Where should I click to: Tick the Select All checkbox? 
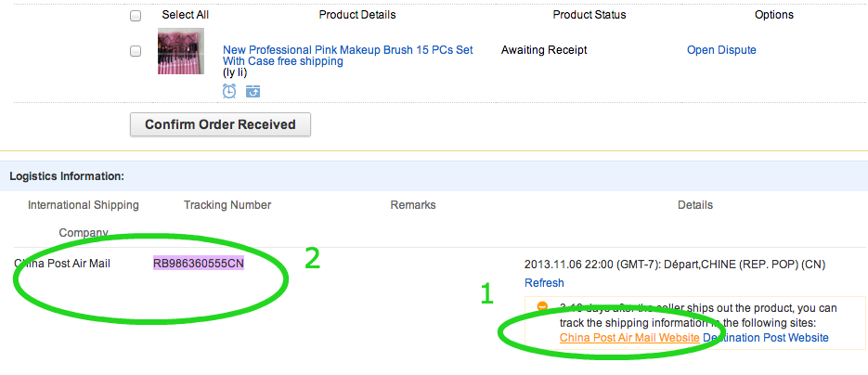pyautogui.click(x=136, y=16)
